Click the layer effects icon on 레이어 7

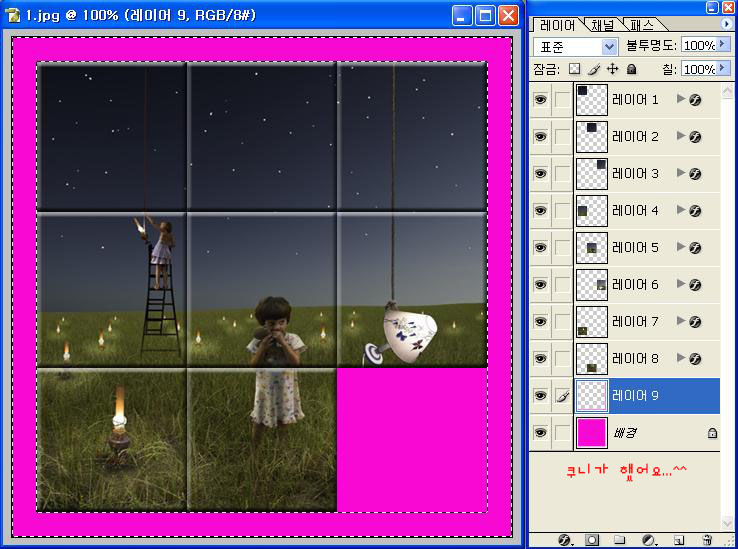(695, 322)
